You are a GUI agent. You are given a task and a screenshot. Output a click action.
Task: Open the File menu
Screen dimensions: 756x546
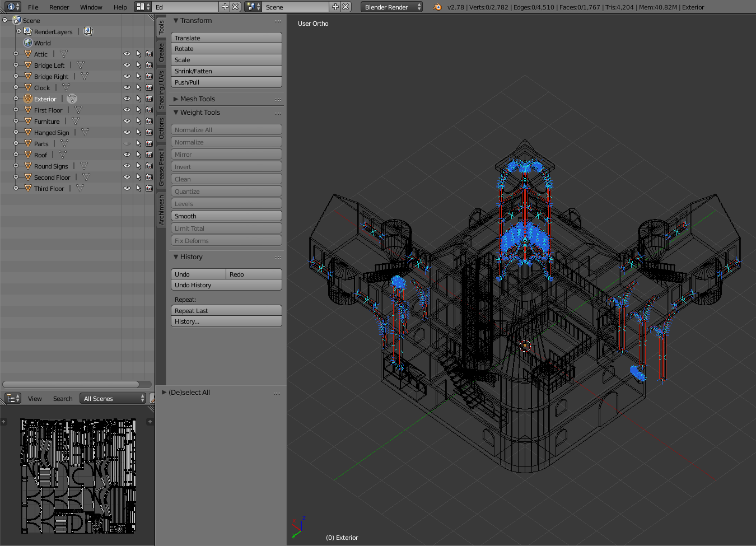coord(33,7)
